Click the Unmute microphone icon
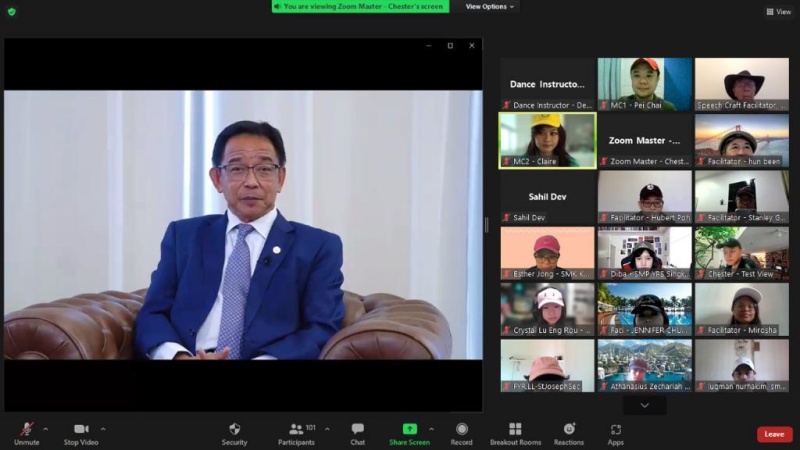Viewport: 800px width, 450px height. [x=27, y=429]
